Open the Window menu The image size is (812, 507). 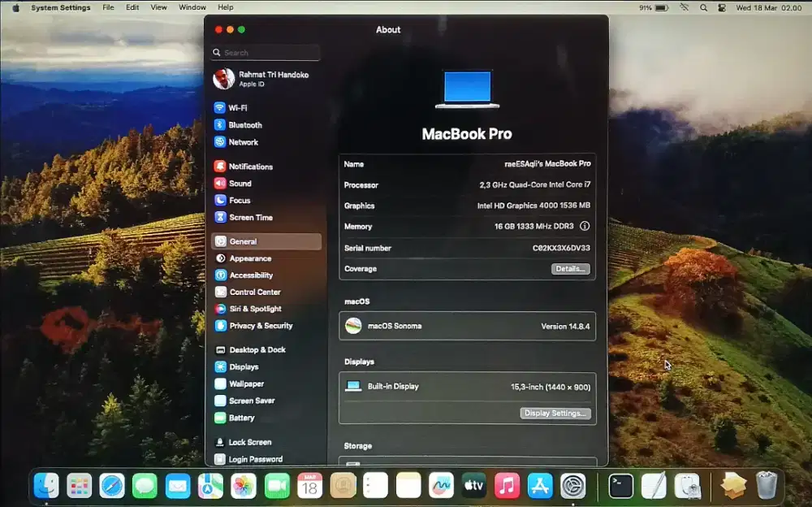192,7
